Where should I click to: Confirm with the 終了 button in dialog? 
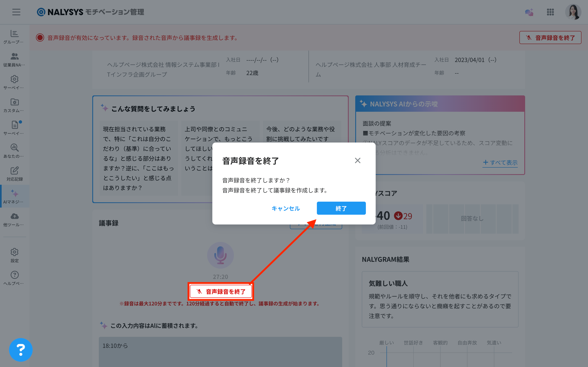(341, 208)
